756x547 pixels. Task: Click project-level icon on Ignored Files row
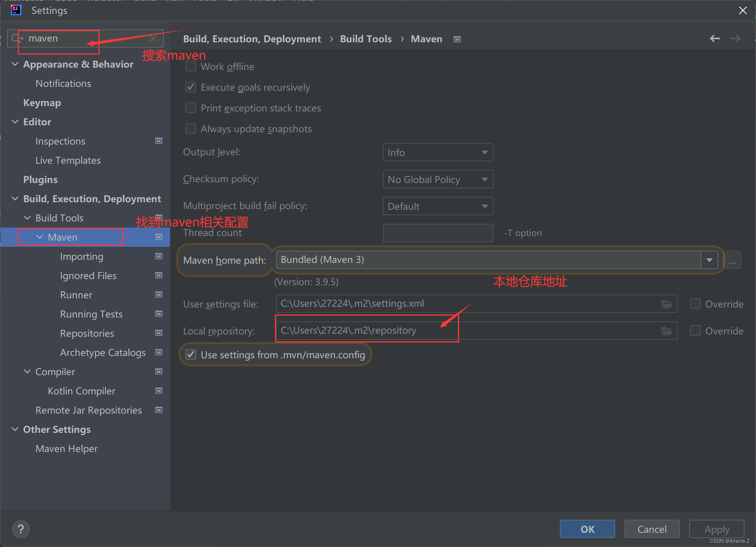pos(158,275)
